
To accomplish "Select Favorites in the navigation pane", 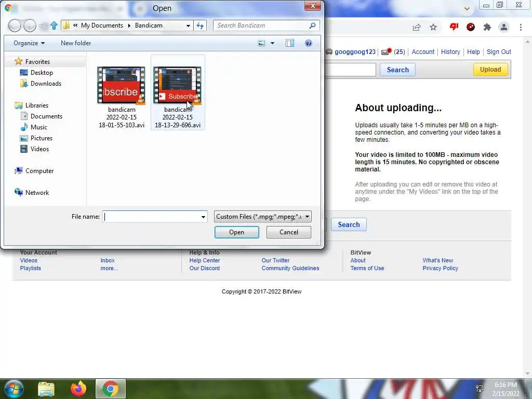I will (37, 62).
